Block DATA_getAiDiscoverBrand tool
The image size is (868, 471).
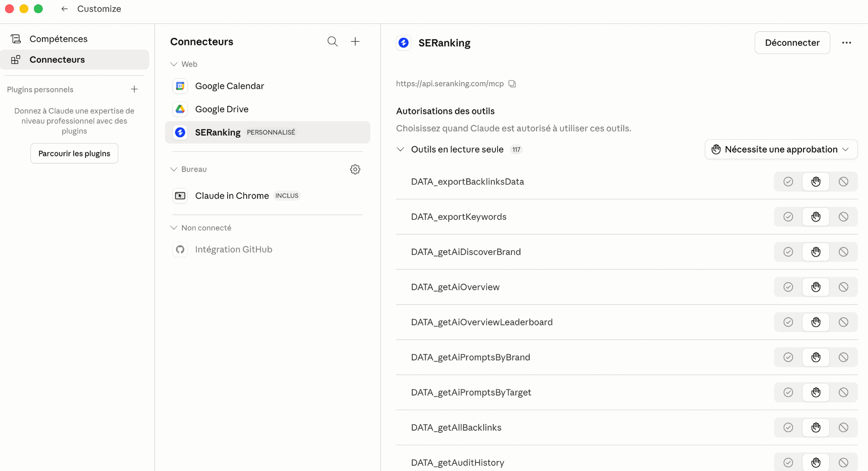coord(843,252)
